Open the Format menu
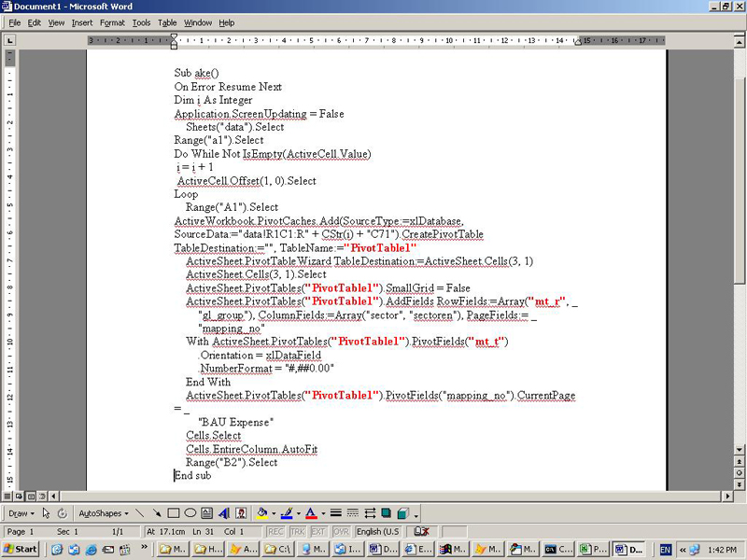The width and height of the screenshot is (747, 560). click(112, 22)
